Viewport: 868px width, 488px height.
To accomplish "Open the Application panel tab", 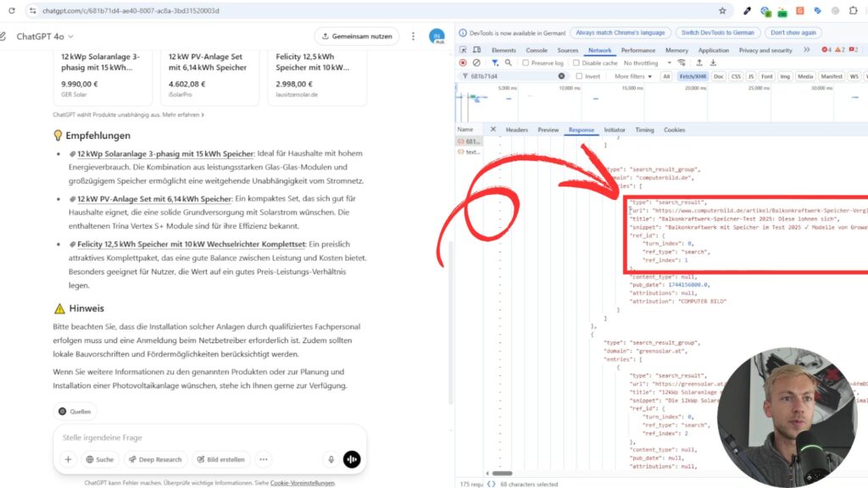I will (713, 50).
